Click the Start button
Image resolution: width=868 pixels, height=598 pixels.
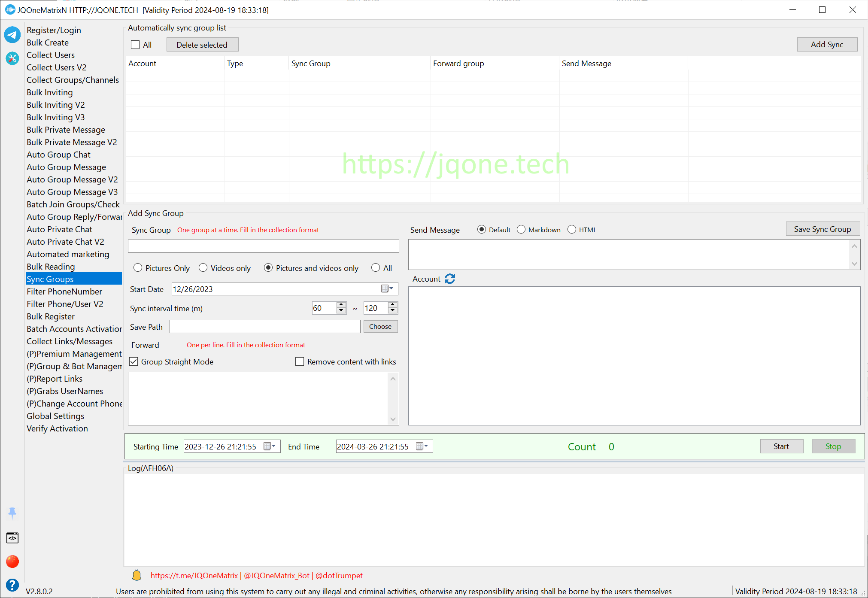tap(781, 446)
